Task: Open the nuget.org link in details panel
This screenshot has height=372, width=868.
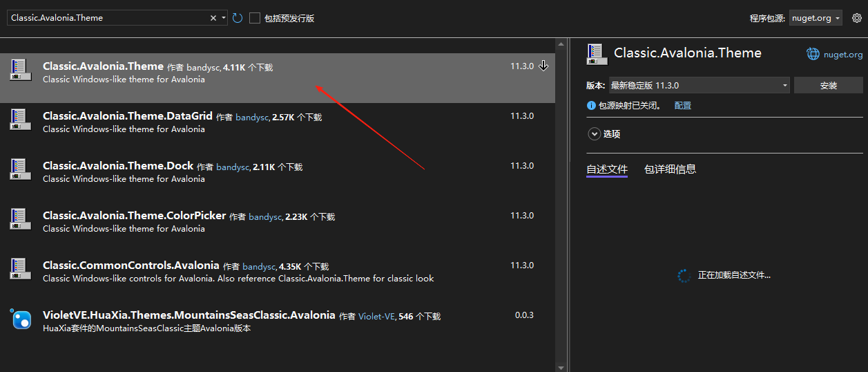Action: [843, 55]
